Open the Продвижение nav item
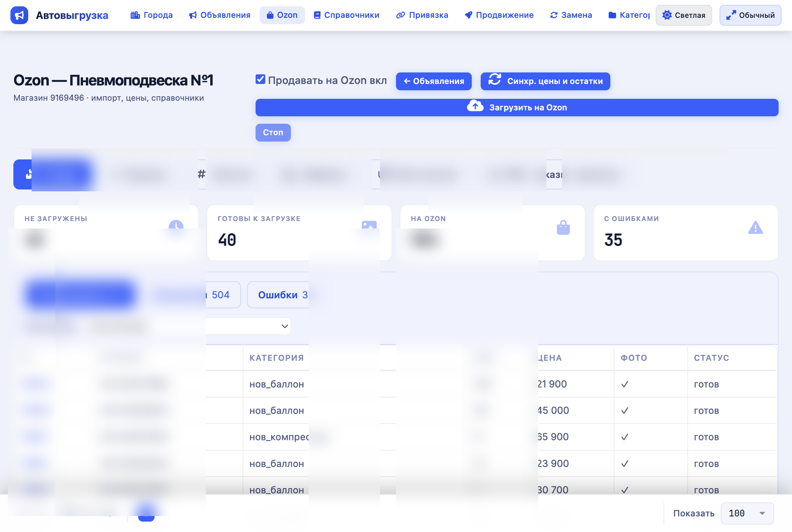 (499, 15)
